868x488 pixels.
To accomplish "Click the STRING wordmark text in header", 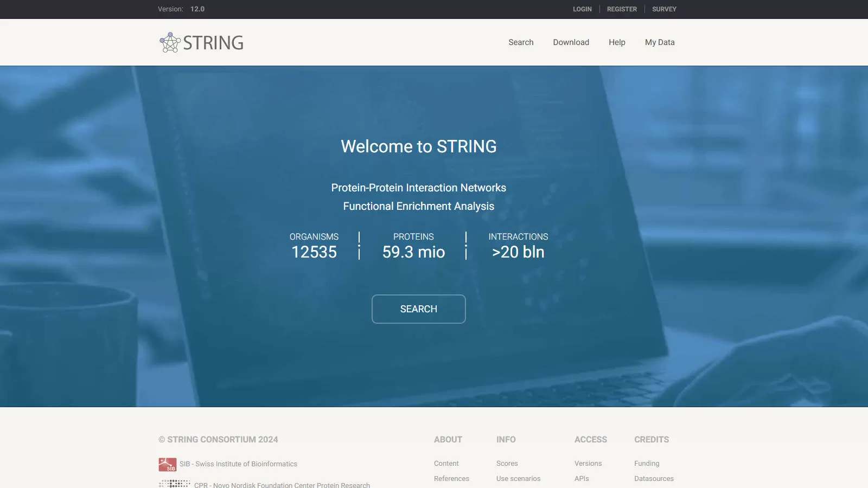I will pyautogui.click(x=213, y=43).
